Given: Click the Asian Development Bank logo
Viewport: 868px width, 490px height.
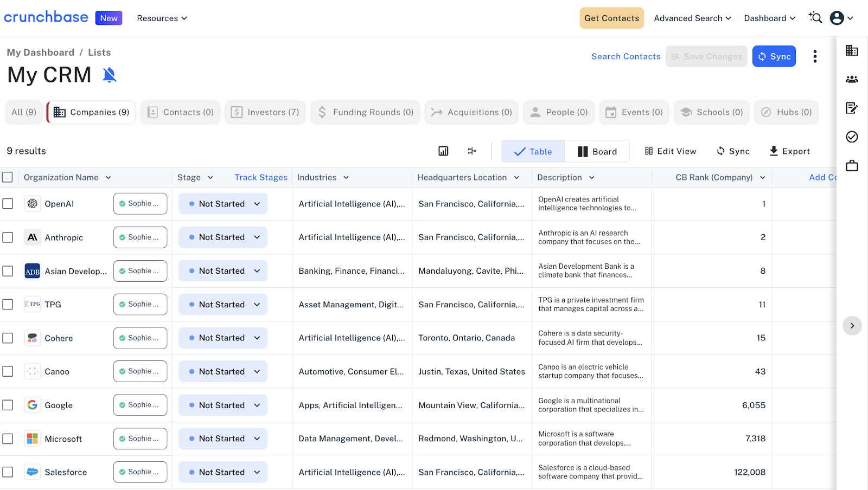Looking at the screenshot, I should click(x=33, y=271).
